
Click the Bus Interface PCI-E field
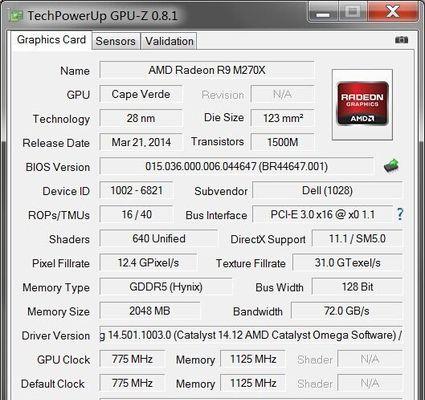[x=322, y=214]
